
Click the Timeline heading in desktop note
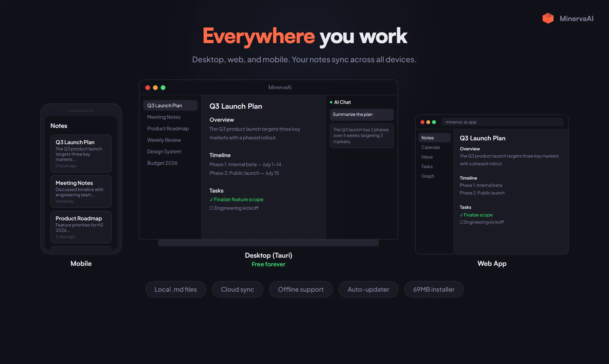(x=220, y=155)
